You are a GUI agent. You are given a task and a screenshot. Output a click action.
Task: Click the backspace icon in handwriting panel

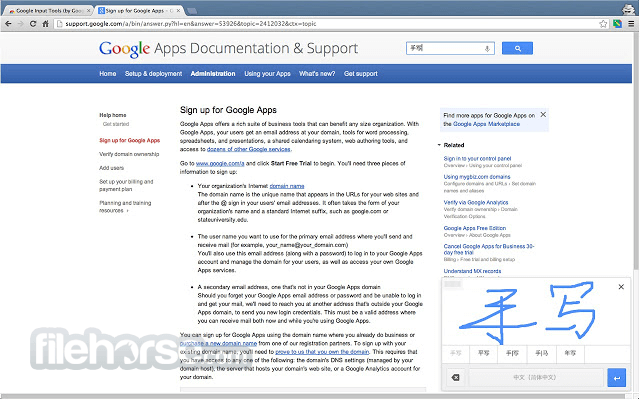456,378
